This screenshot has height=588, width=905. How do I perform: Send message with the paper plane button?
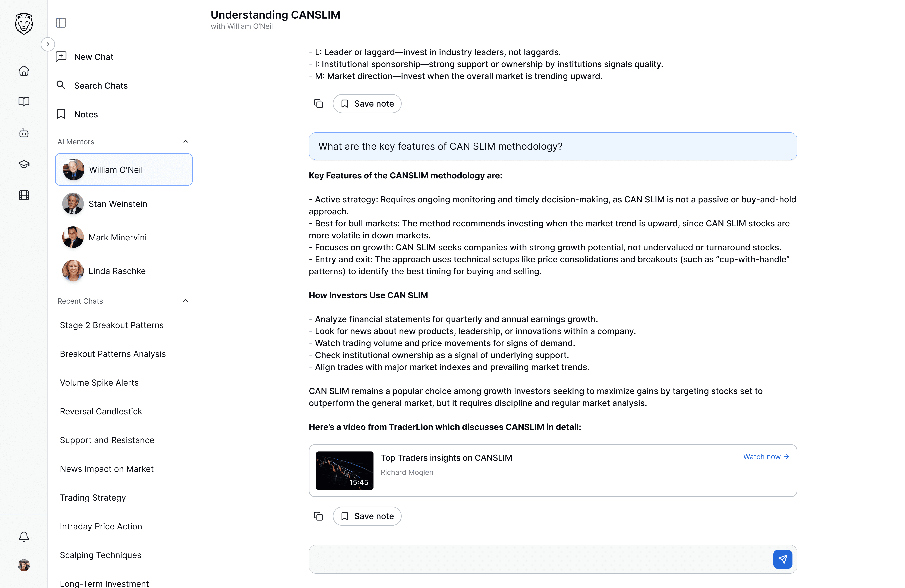tap(783, 559)
